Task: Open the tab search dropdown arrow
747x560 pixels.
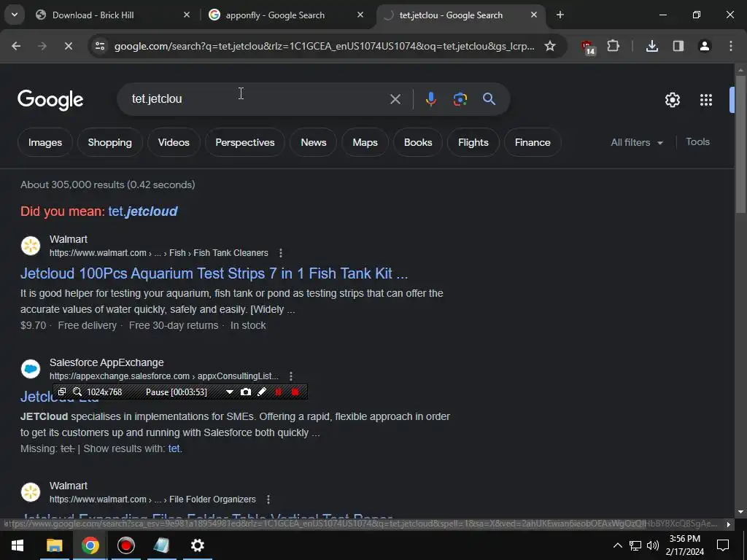Action: point(15,15)
